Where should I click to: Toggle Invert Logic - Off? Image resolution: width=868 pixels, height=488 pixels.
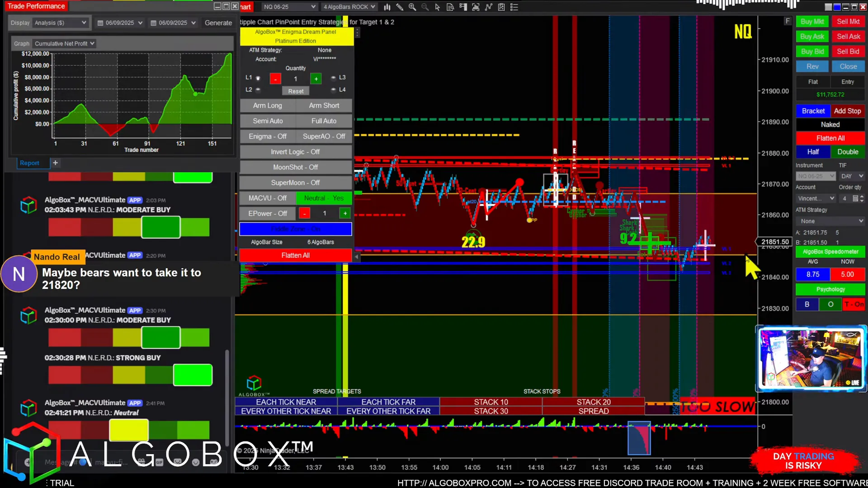(296, 152)
